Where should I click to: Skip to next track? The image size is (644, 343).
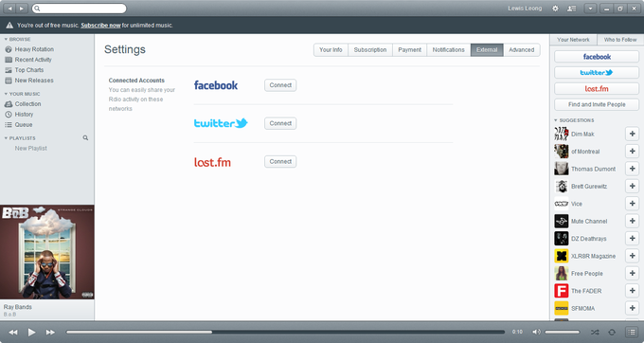50,332
